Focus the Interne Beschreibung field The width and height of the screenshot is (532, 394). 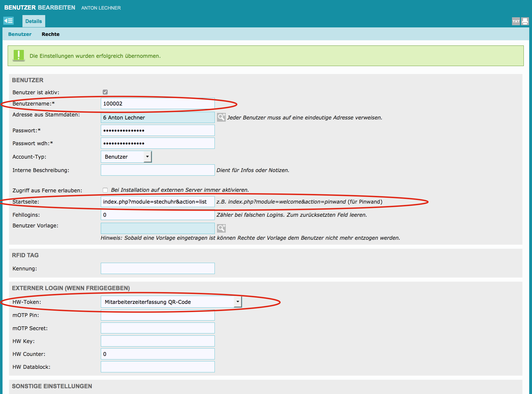[x=158, y=170]
